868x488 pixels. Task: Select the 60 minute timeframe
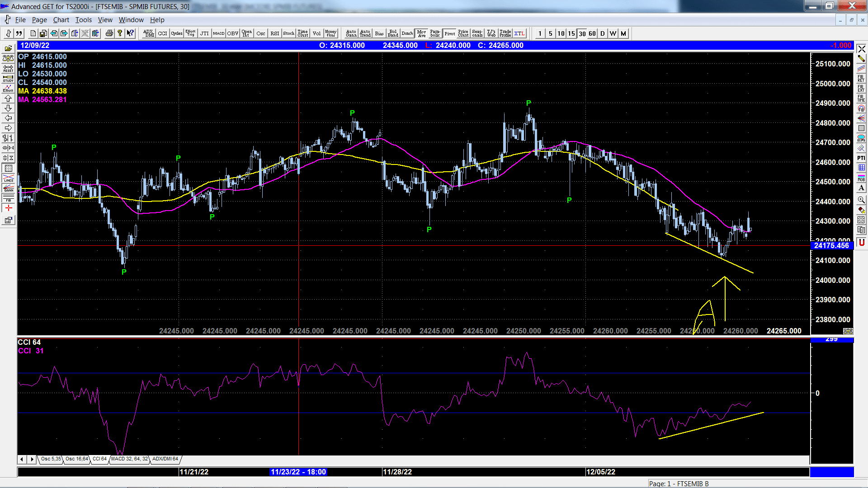tap(592, 33)
